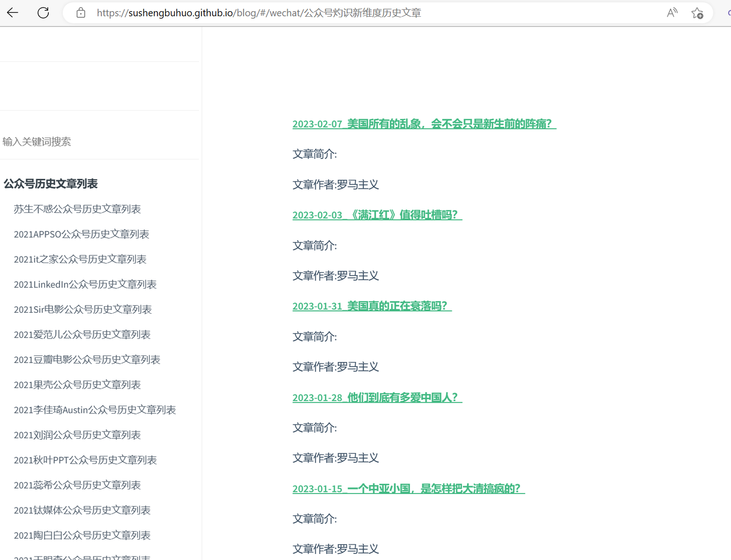The width and height of the screenshot is (731, 560).
Task: Select 苏生不惑公众号历史文章列表 in sidebar
Action: click(x=77, y=209)
